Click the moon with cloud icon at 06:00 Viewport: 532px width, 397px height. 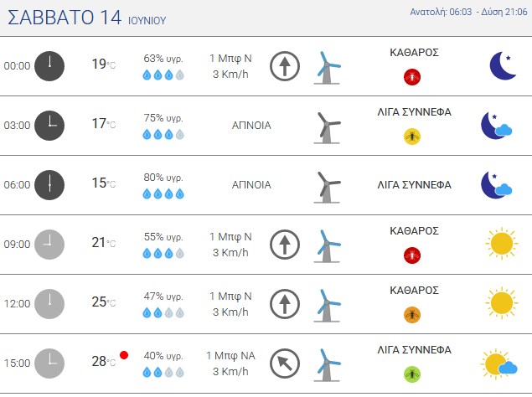pos(496,185)
